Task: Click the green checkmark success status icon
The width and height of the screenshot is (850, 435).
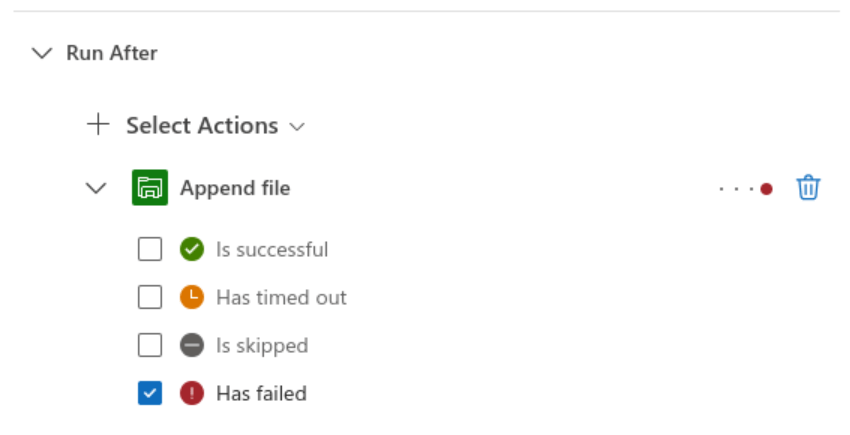Action: (192, 249)
